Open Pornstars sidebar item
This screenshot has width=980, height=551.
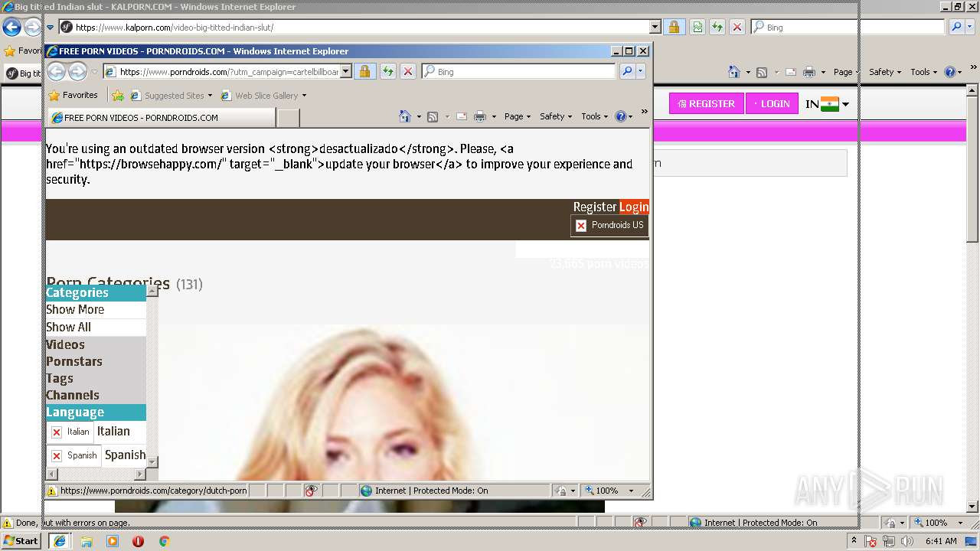[x=74, y=361]
